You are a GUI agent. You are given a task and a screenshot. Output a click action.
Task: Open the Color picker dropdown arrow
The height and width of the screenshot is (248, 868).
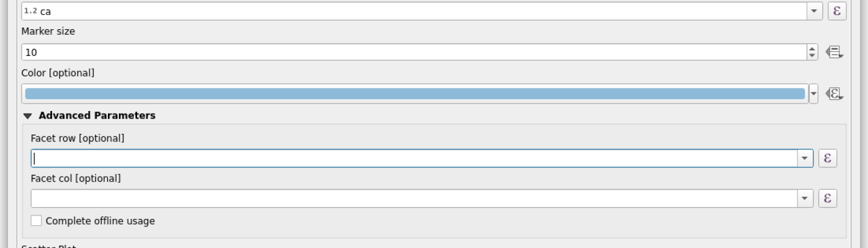pyautogui.click(x=813, y=94)
